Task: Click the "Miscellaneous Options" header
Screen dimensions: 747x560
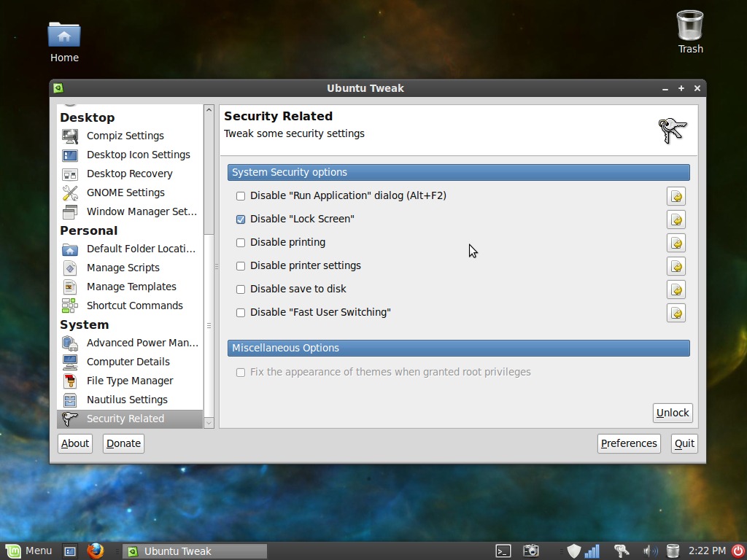Action: (x=459, y=348)
